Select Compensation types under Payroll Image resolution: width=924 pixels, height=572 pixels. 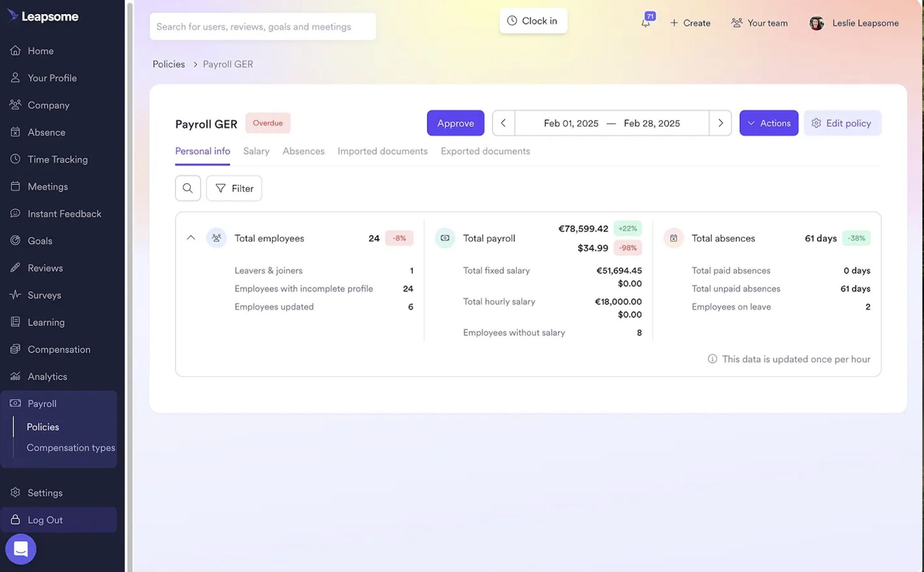coord(71,447)
